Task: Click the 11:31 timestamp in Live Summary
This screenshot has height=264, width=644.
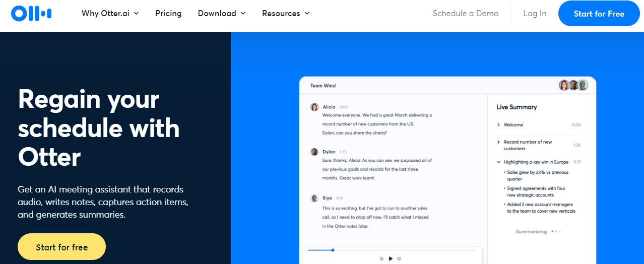Action: tap(577, 162)
